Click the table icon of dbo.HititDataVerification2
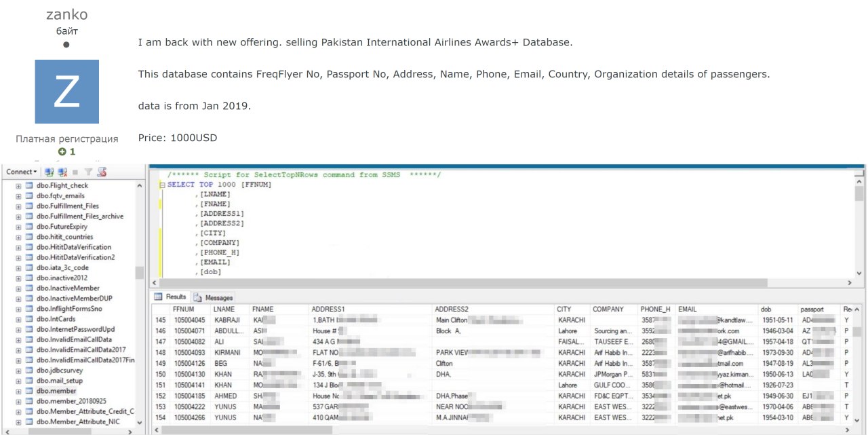 29,258
